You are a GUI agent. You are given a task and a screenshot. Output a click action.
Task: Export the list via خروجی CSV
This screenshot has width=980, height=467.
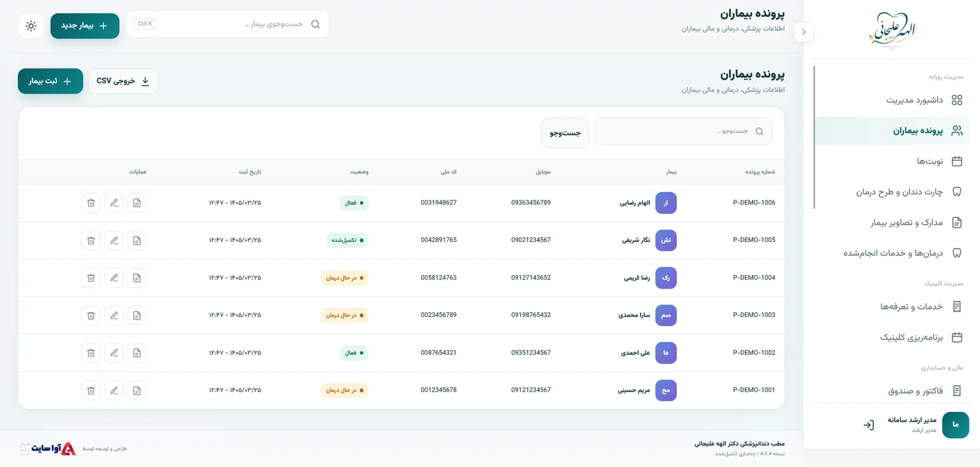click(123, 81)
